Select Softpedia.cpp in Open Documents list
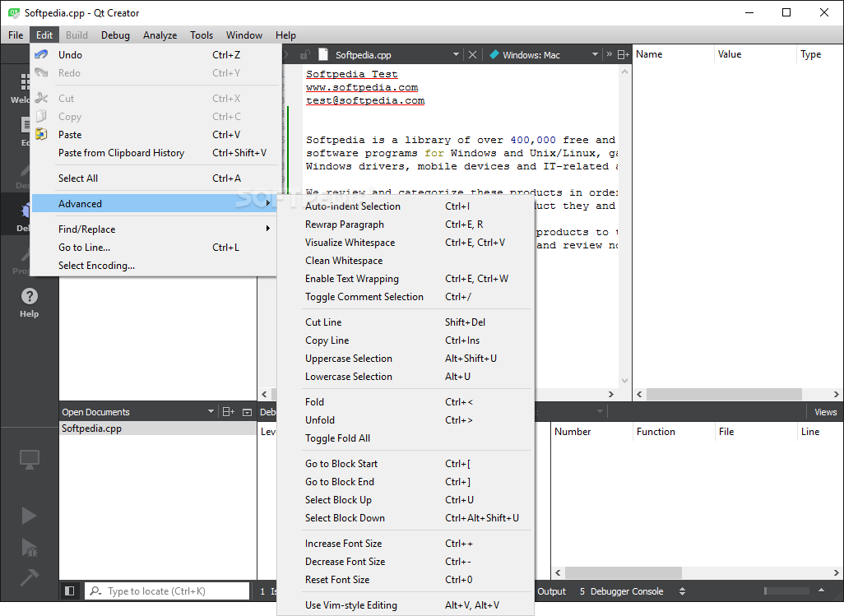This screenshot has height=616, width=844. pos(158,428)
